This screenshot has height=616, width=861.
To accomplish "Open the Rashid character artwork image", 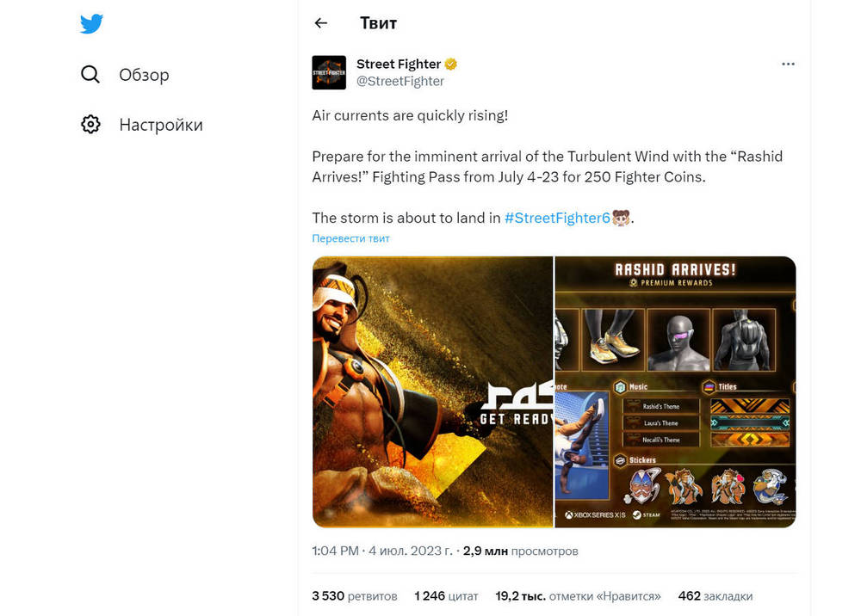I will [433, 391].
